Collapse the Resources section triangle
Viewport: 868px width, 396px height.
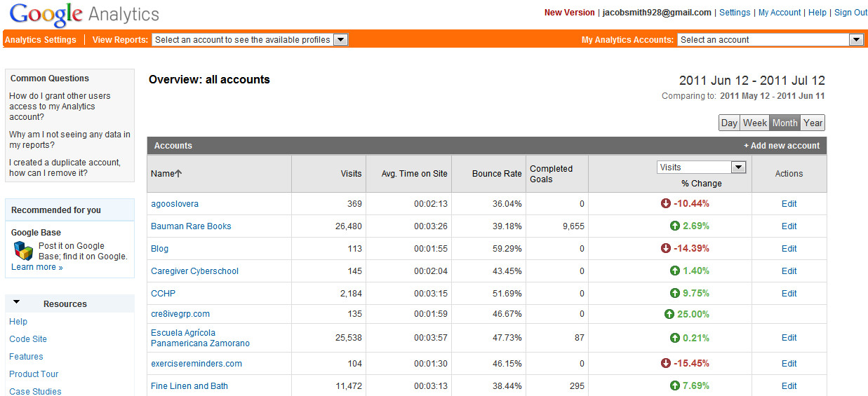(x=16, y=302)
